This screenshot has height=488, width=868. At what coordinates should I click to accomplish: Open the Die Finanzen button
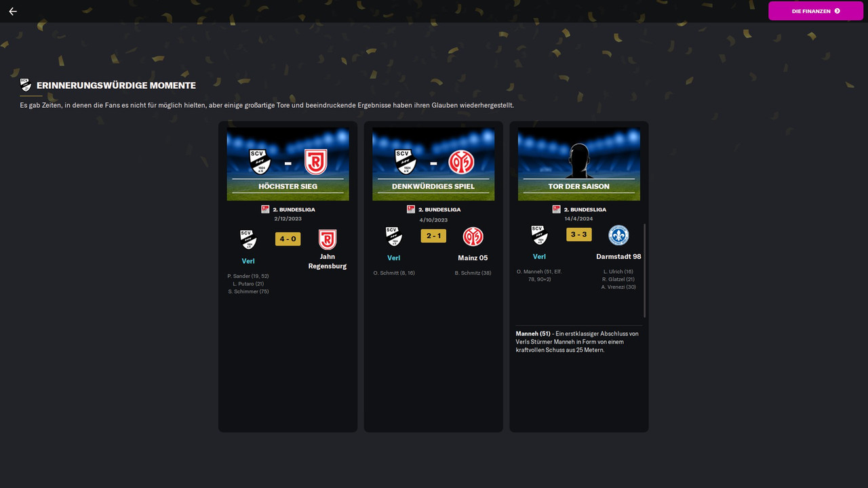(816, 11)
